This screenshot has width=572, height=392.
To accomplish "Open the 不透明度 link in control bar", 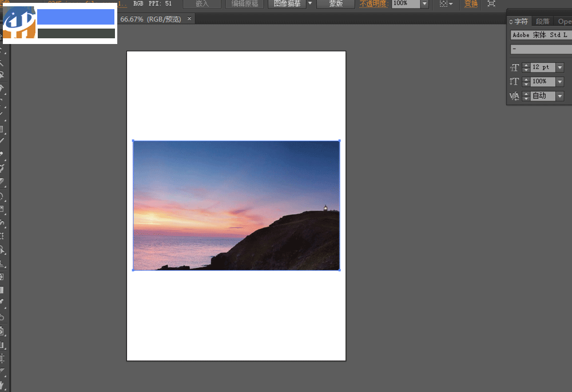I will (x=373, y=4).
